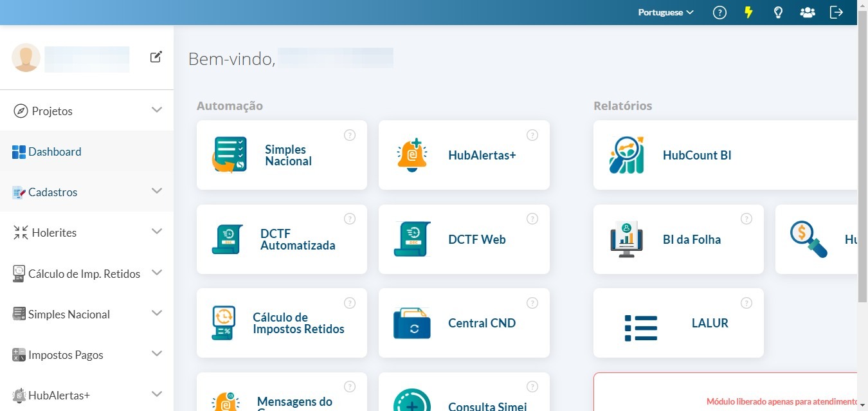Click the LALUR list icon
Image resolution: width=868 pixels, height=411 pixels.
[641, 328]
